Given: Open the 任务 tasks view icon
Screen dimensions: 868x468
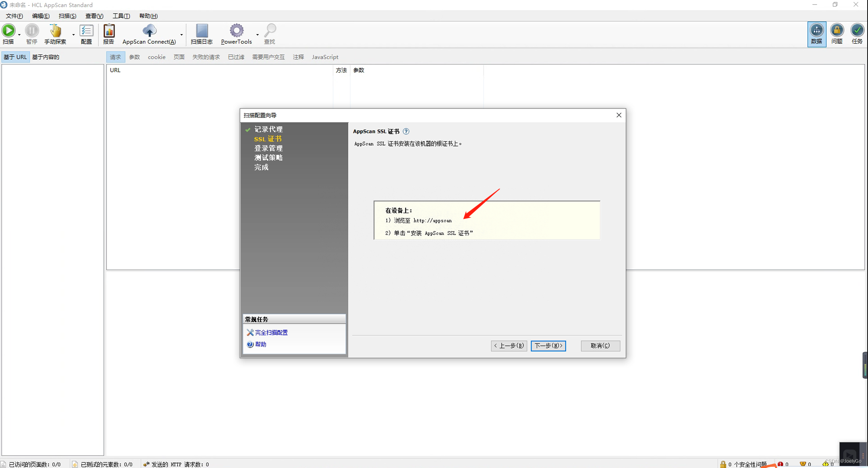Looking at the screenshot, I should tap(857, 34).
